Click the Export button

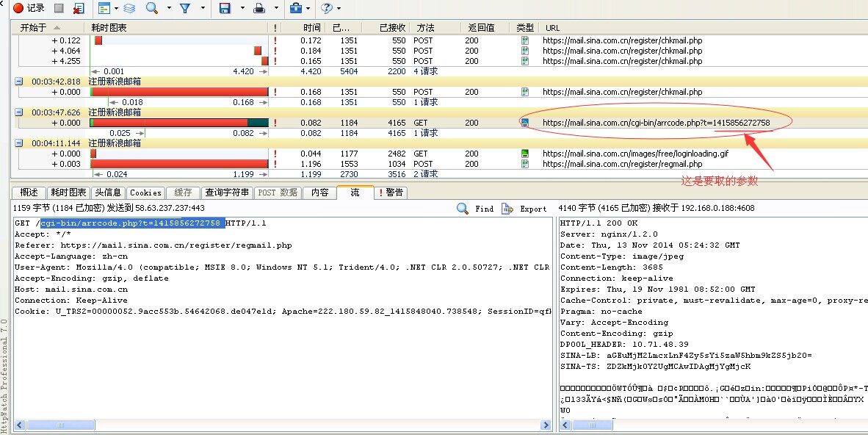coord(524,209)
